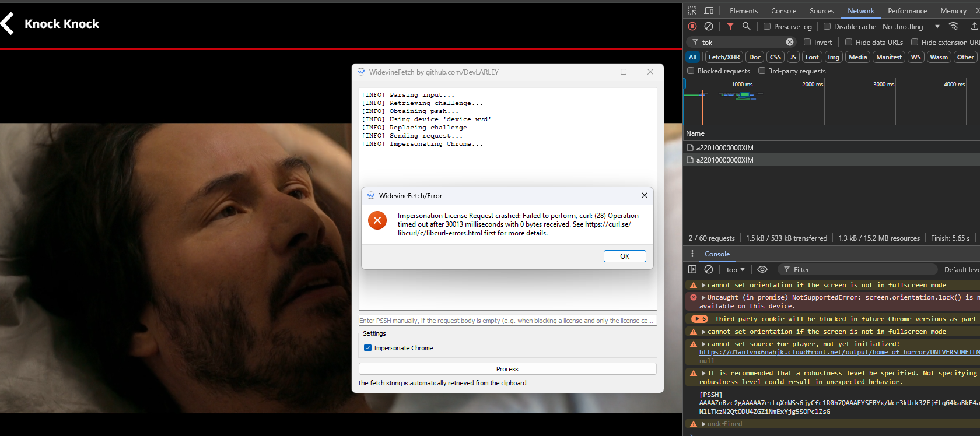Clear the 'tok' filter text

(x=790, y=42)
